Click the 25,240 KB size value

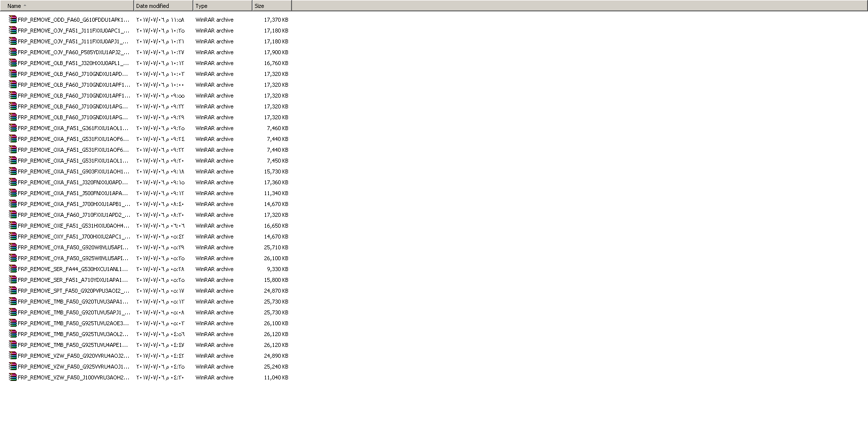pyautogui.click(x=276, y=367)
